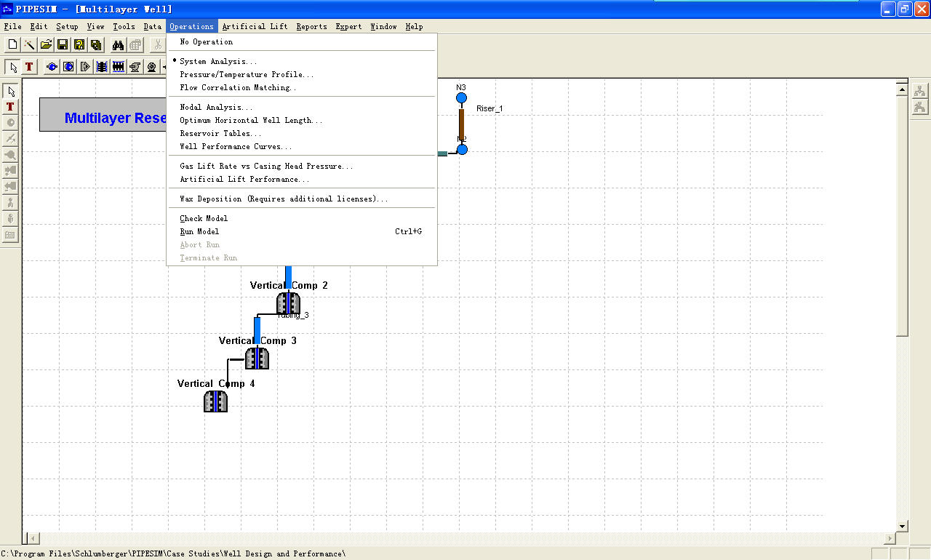
Task: Open the Window menu
Action: point(383,27)
